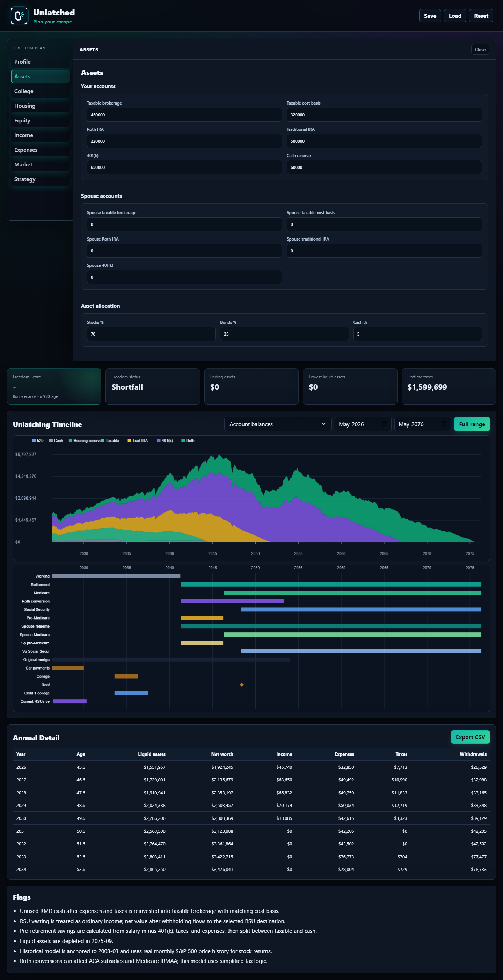The image size is (503, 980).
Task: Open the Expenses section
Action: [x=40, y=150]
